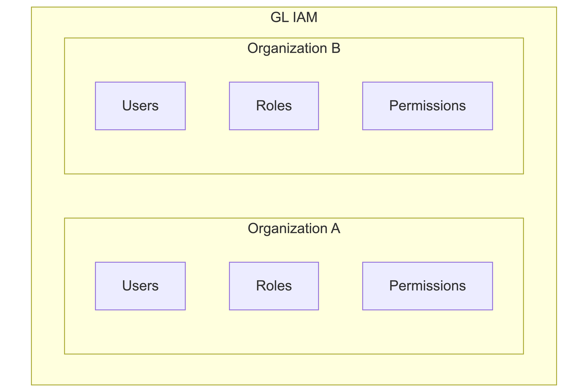Click white margin right of GL IAM container
The image size is (588, 392).
(x=572, y=196)
